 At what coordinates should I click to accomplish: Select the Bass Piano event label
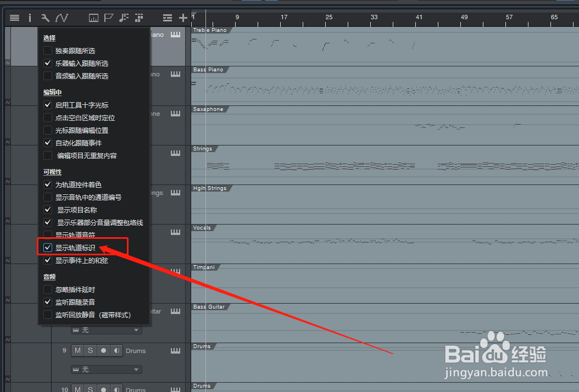pyautogui.click(x=208, y=69)
